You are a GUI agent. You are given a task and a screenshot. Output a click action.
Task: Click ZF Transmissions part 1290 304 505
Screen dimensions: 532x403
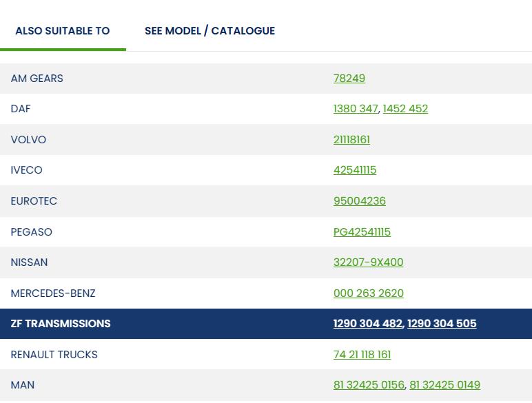[x=442, y=324]
